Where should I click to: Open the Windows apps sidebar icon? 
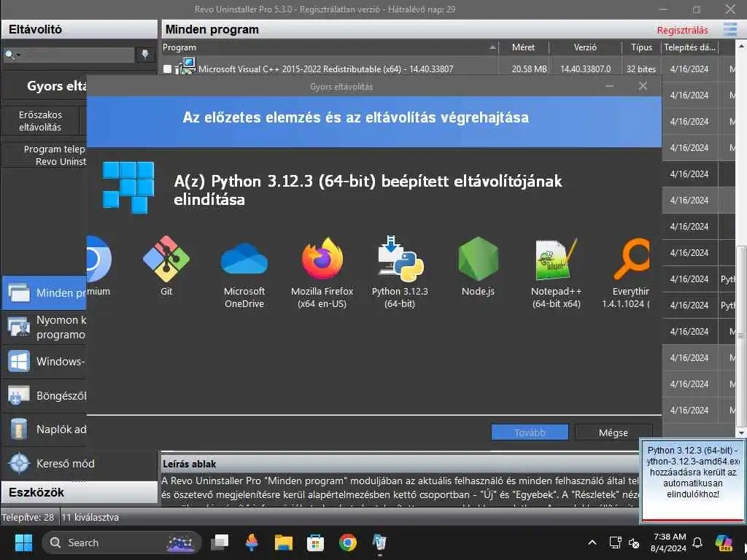click(x=18, y=362)
